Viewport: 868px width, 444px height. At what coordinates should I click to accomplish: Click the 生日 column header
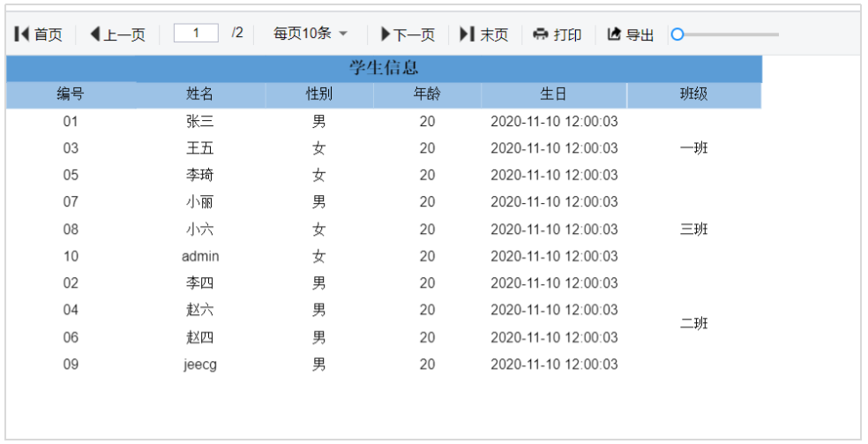tap(554, 94)
